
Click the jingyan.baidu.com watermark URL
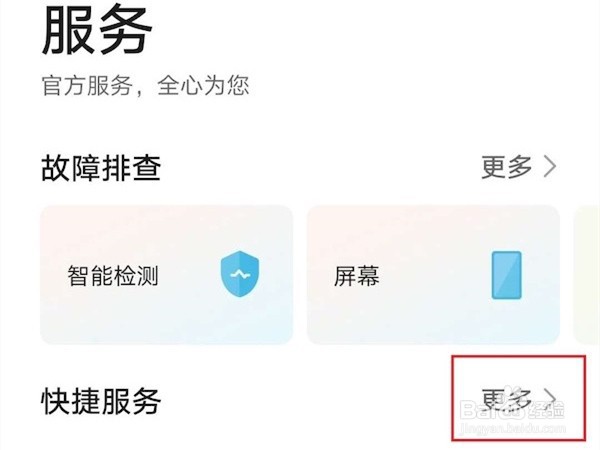click(x=513, y=429)
